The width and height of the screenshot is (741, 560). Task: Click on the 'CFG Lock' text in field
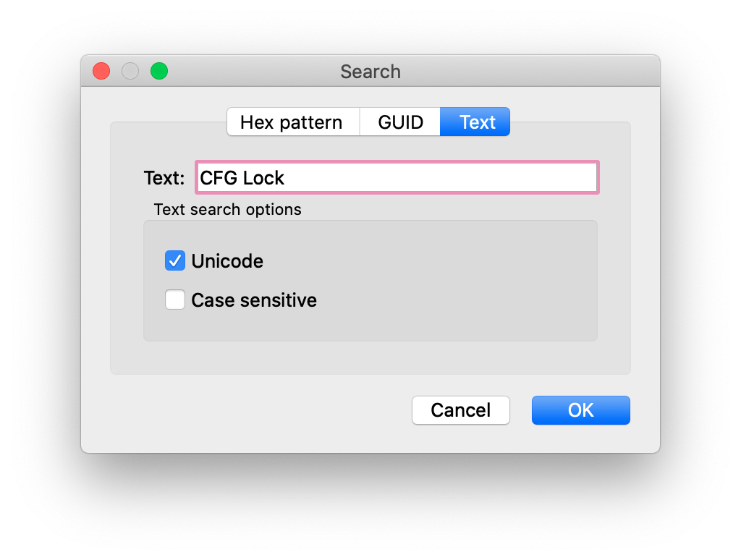242,178
